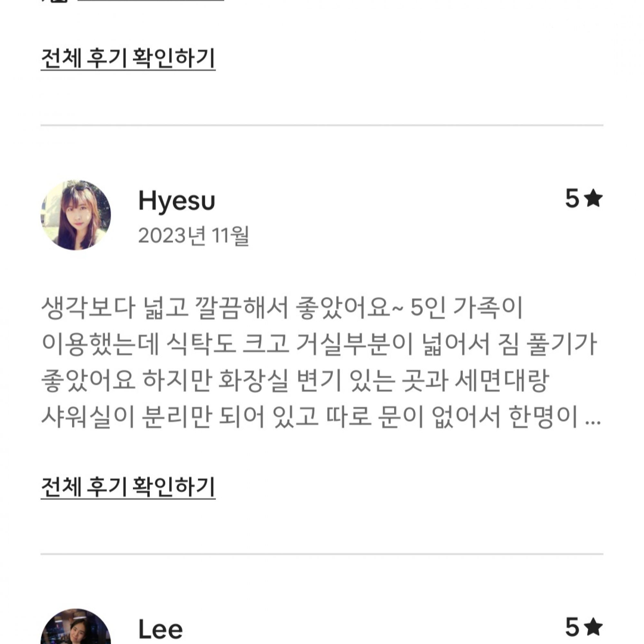Tap the reviewer name Lee

[160, 629]
